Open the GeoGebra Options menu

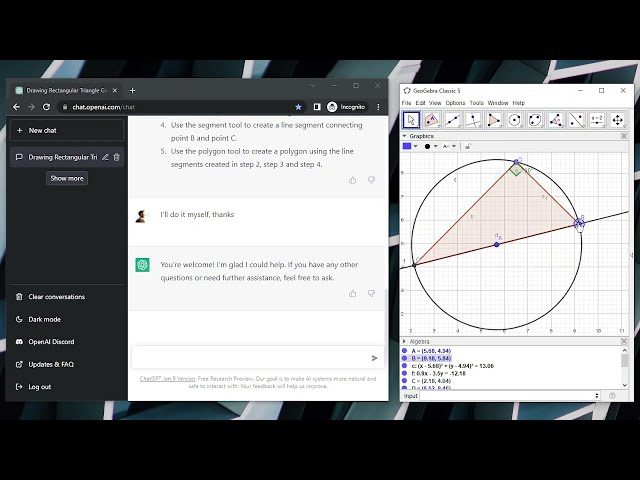455,103
